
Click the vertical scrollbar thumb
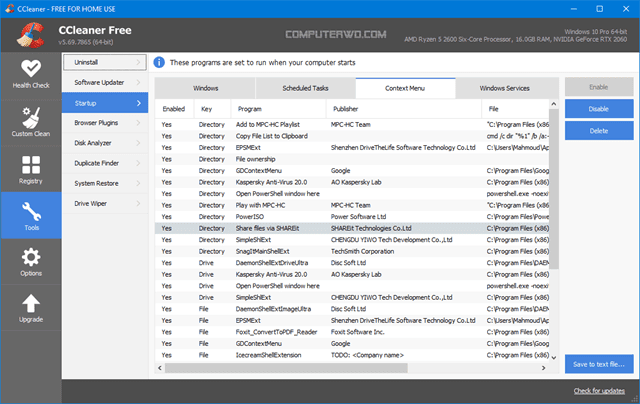554,189
